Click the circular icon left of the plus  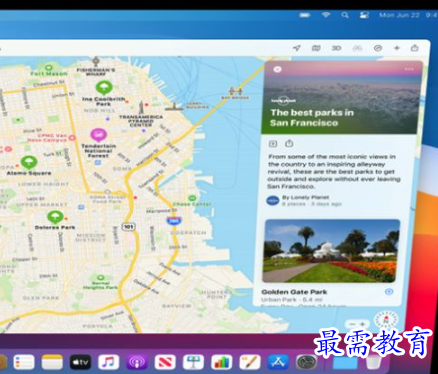[x=378, y=48]
